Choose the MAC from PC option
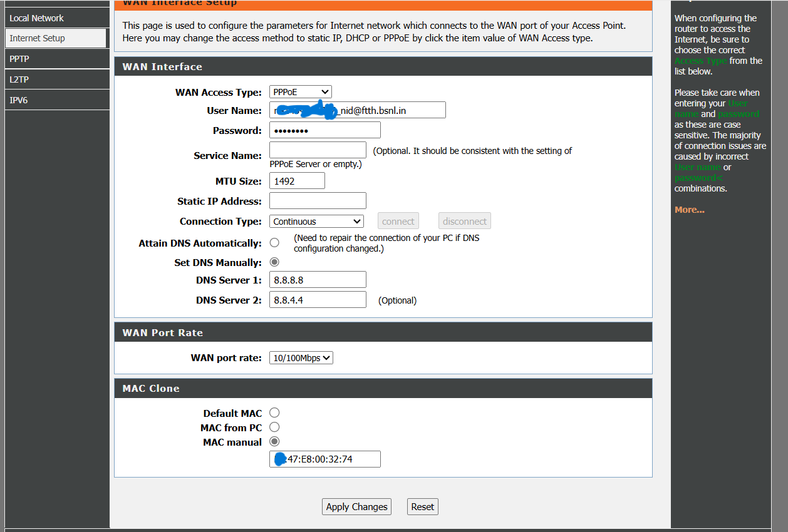 (274, 427)
